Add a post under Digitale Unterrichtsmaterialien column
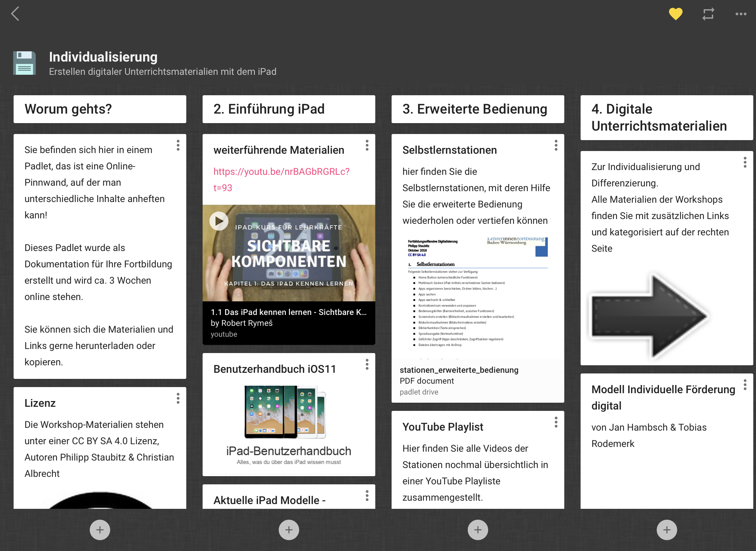Image resolution: width=756 pixels, height=551 pixels. click(x=667, y=530)
